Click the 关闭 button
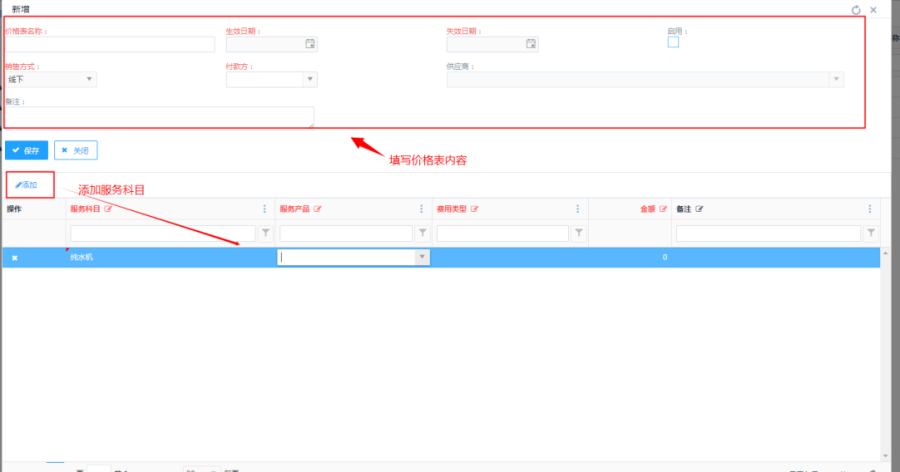This screenshot has width=900, height=472. tap(75, 150)
